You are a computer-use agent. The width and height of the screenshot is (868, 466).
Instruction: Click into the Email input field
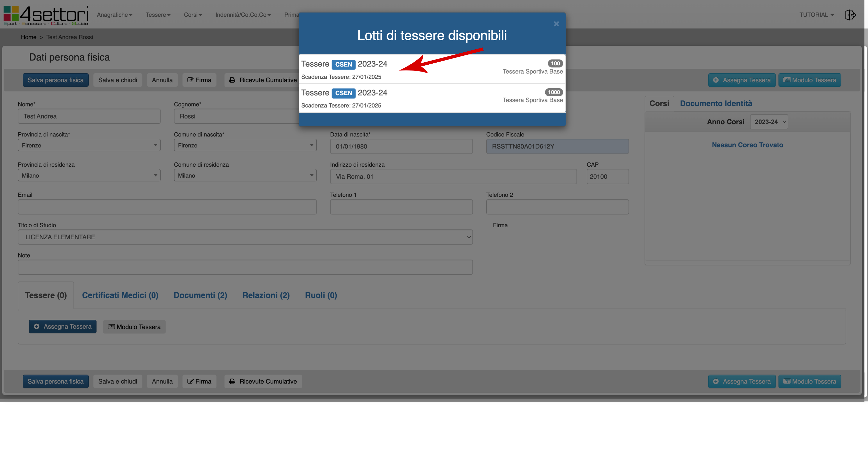coord(167,207)
